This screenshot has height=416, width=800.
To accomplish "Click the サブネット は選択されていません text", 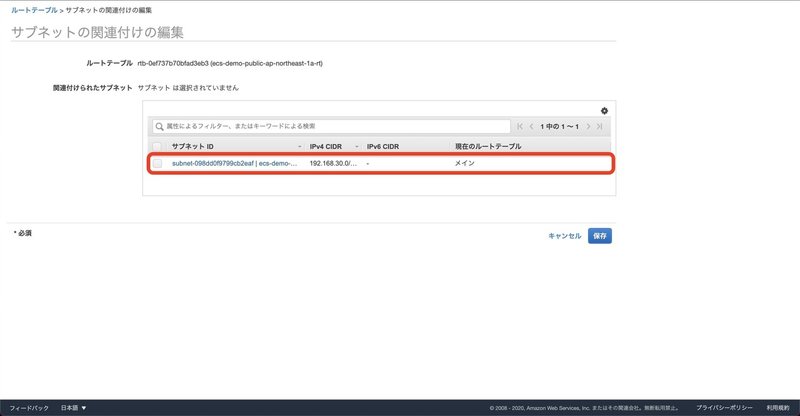I will tap(188, 88).
